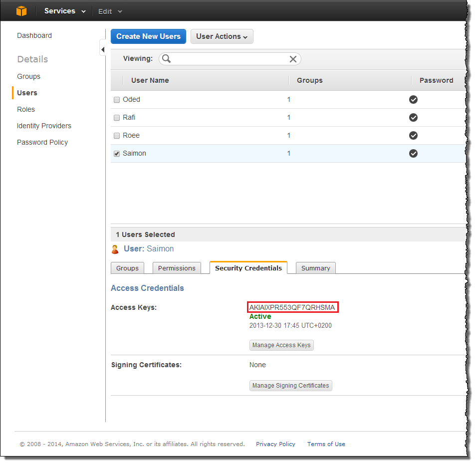
Task: Open Groups in the sidebar navigation
Action: coord(28,76)
